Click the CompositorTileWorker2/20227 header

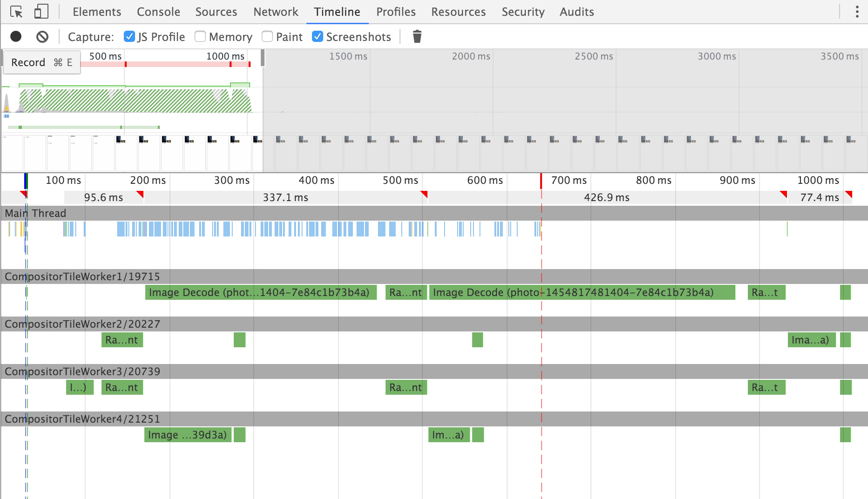tap(434, 324)
